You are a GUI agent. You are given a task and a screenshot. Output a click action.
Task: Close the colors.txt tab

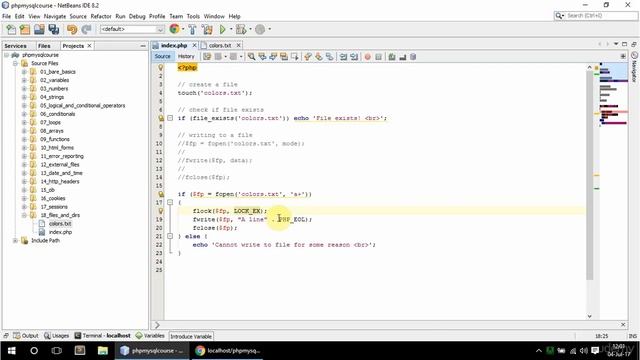pos(238,45)
